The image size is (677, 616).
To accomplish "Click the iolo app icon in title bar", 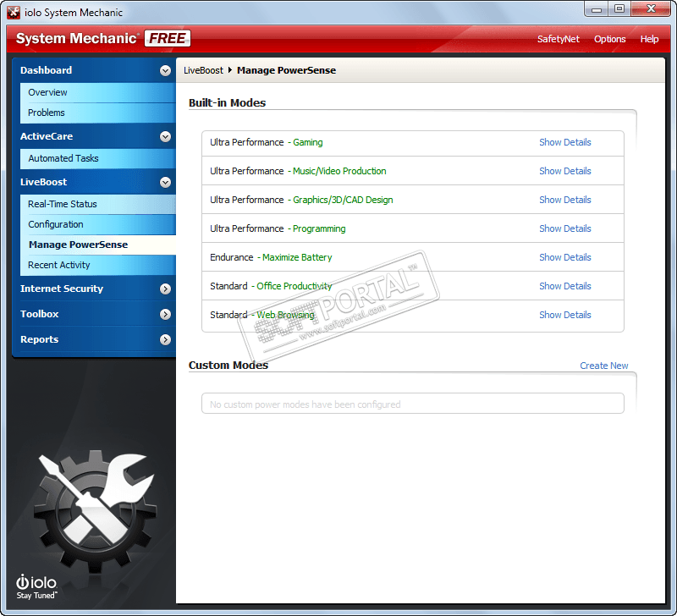I will tap(14, 12).
